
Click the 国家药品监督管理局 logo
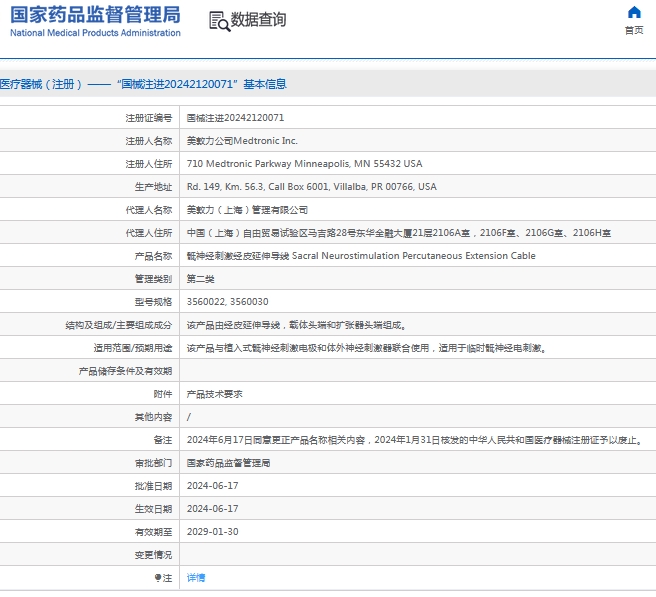(x=95, y=15)
